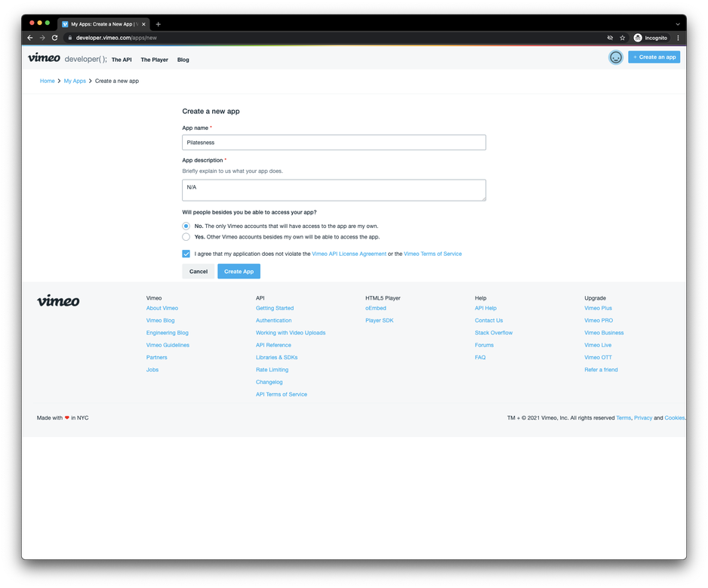Image resolution: width=708 pixels, height=588 pixels.
Task: Open Vimeo Live upgrade link
Action: [598, 345]
